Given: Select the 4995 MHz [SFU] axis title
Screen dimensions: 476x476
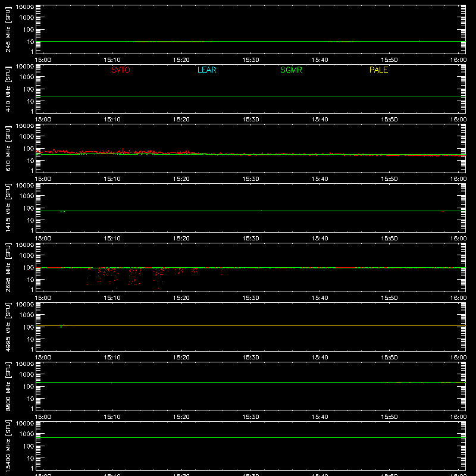Looking at the screenshot, I should click(8, 327).
